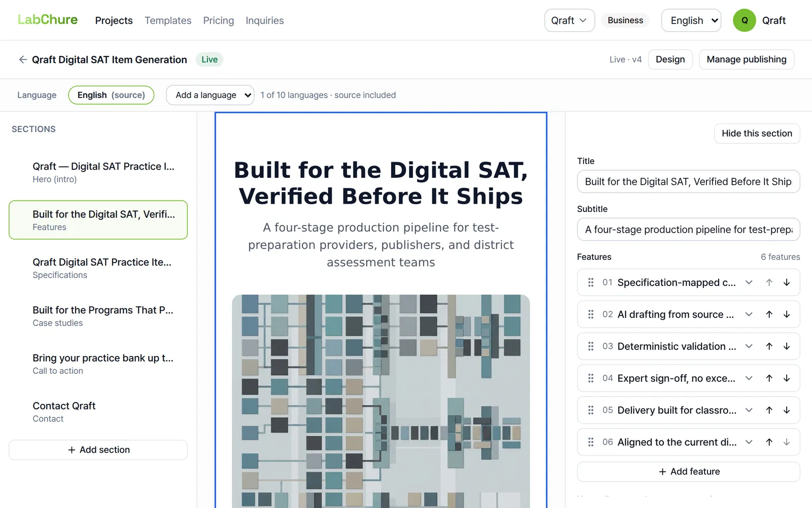Move feature 03 Deterministic validation up
This screenshot has width=812, height=508.
click(x=769, y=346)
